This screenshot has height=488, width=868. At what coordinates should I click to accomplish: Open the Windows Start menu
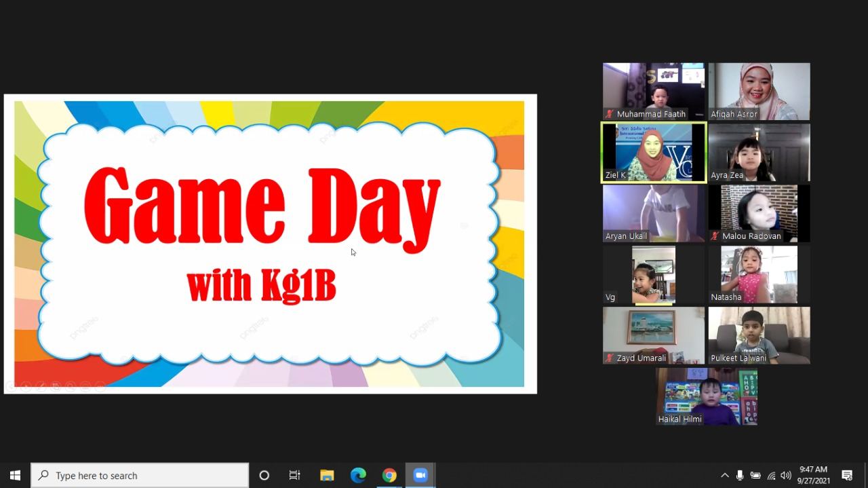tap(15, 475)
